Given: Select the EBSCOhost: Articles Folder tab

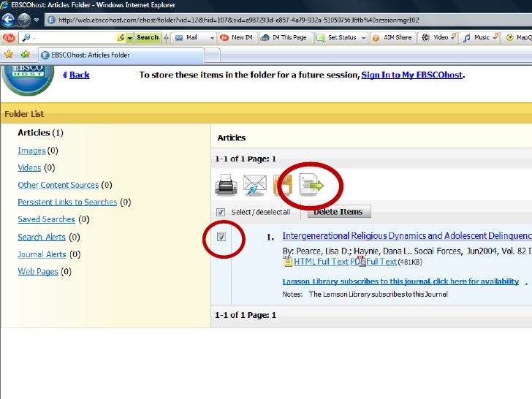Looking at the screenshot, I should pos(121,55).
